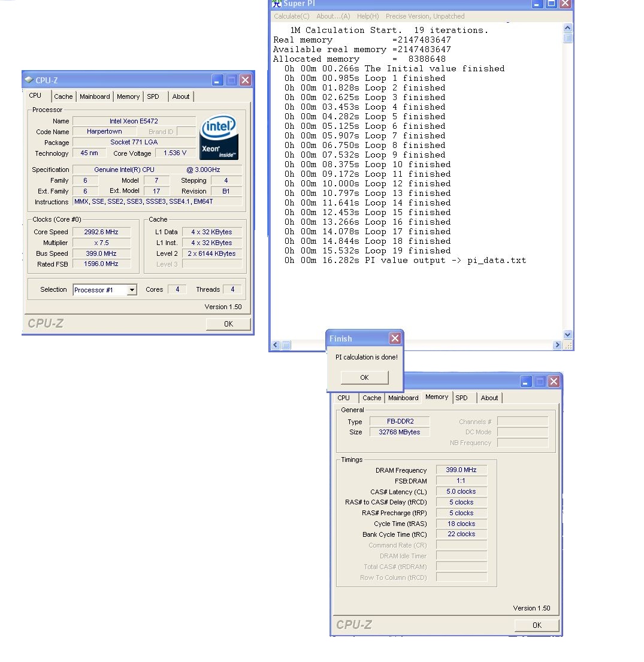This screenshot has width=644, height=662.
Task: Open the Calculate(C) menu in Super PI
Action: (291, 16)
